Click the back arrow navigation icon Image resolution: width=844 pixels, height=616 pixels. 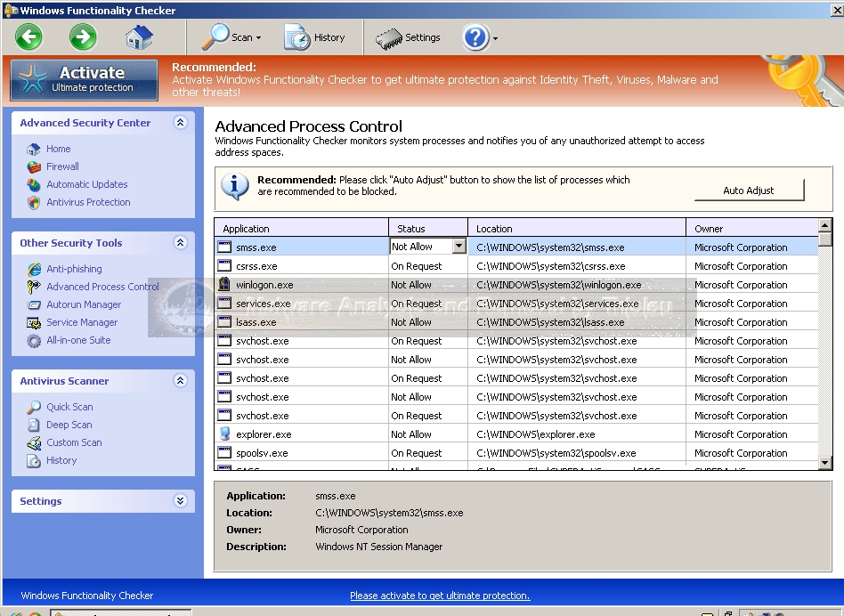28,37
